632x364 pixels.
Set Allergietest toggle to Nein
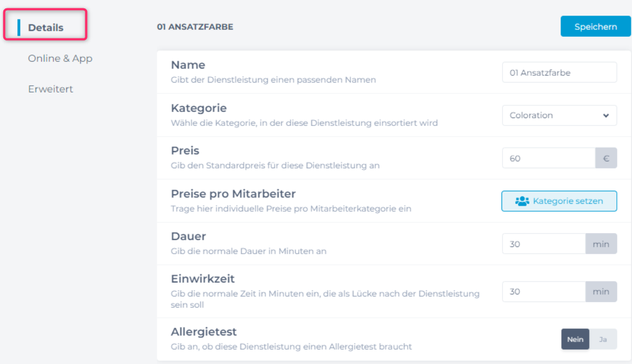[x=575, y=339]
